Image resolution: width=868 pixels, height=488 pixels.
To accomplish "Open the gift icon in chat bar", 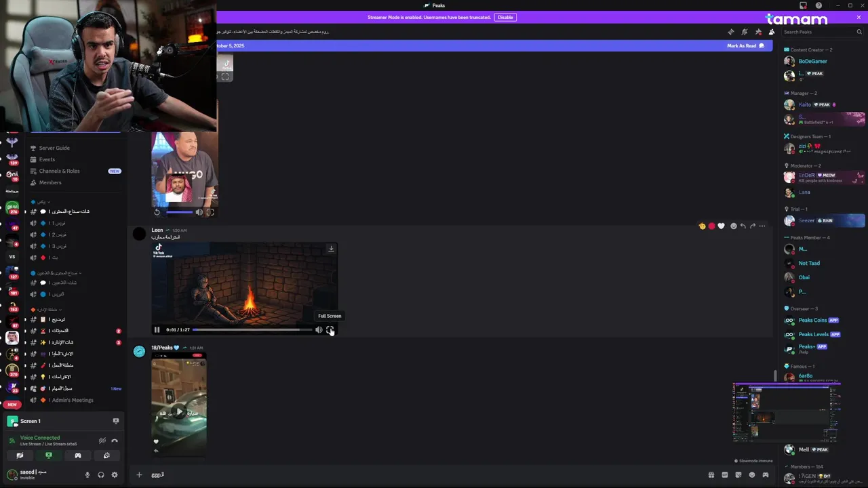I will click(x=711, y=474).
